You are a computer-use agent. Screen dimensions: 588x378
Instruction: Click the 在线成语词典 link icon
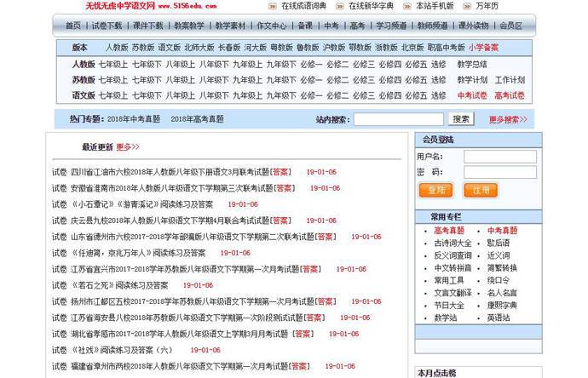(x=274, y=6)
